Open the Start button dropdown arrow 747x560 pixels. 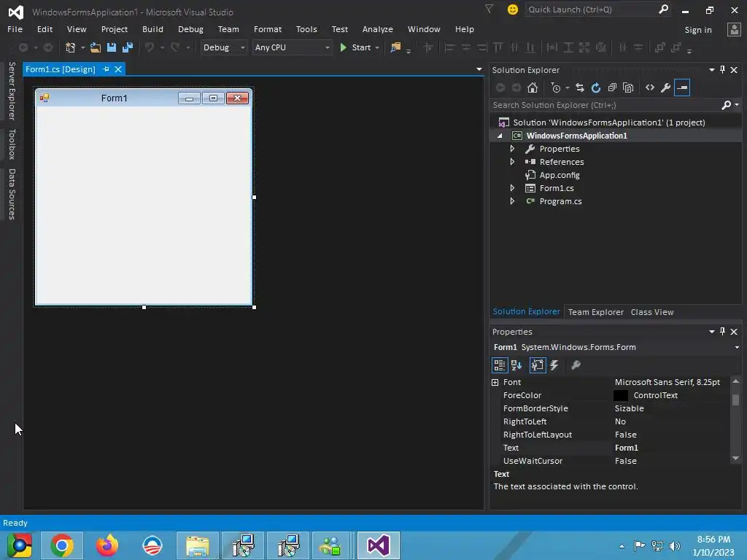(x=377, y=47)
